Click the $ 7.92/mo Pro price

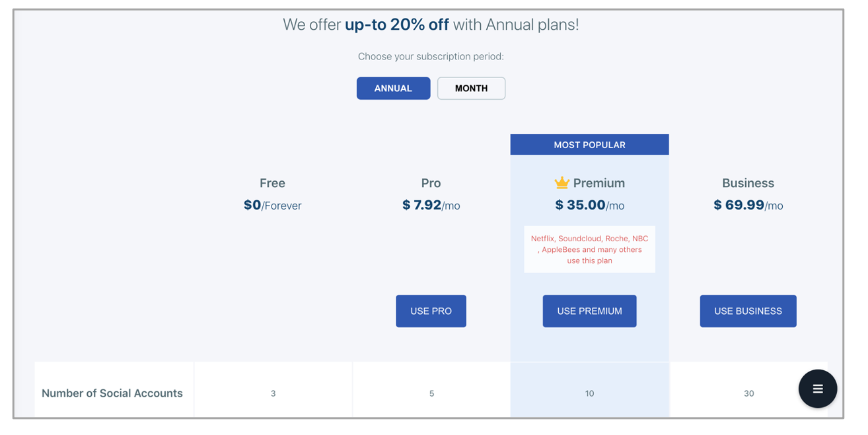431,206
